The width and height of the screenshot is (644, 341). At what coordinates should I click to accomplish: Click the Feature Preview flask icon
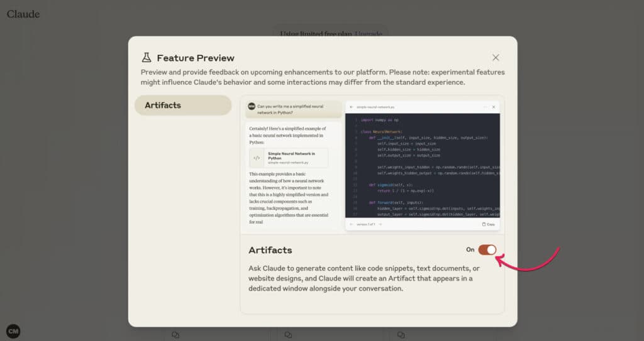(x=146, y=57)
